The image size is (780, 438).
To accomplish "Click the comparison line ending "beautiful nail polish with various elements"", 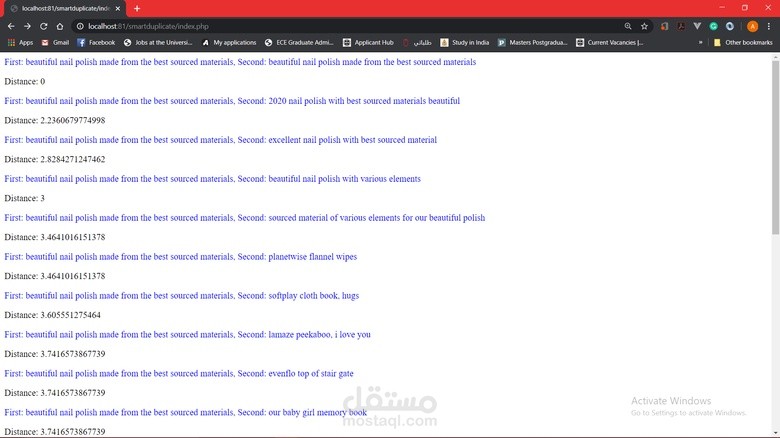I will (x=212, y=179).
